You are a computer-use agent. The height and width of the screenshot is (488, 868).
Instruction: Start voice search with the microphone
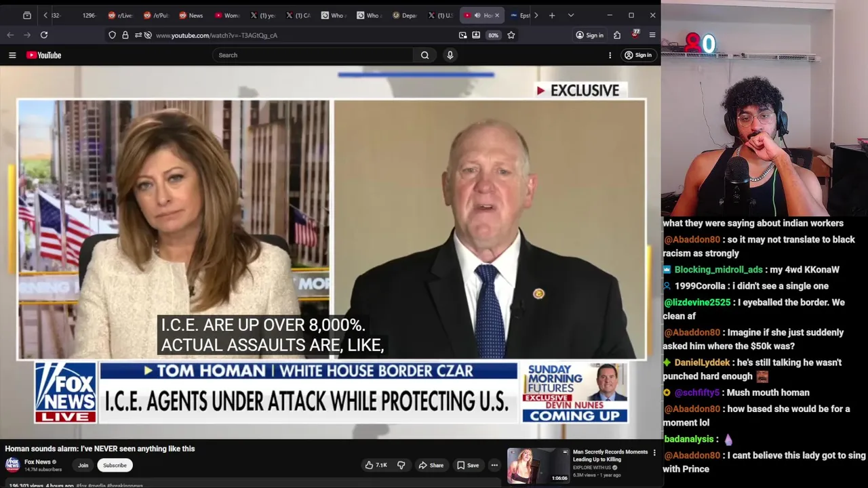(x=450, y=55)
